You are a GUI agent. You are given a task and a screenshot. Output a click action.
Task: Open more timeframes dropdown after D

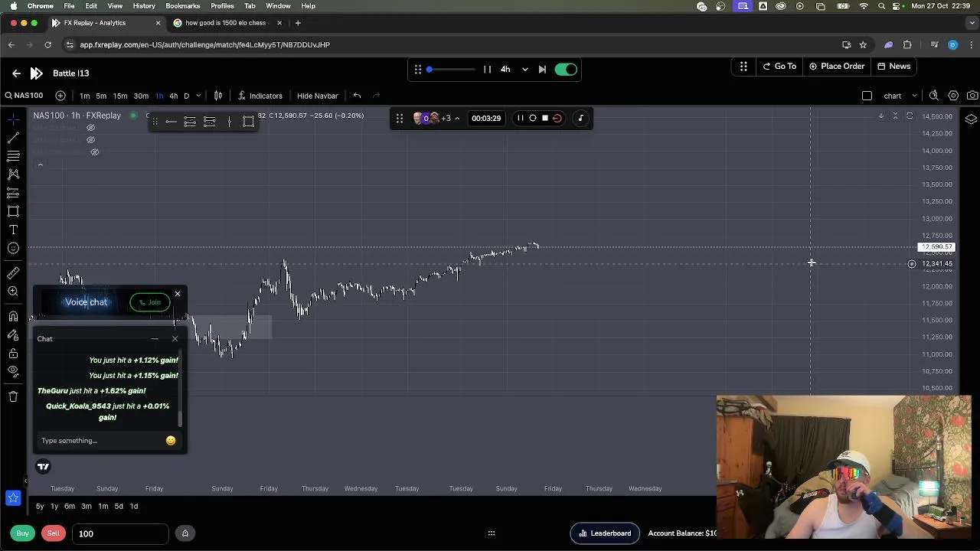point(198,96)
